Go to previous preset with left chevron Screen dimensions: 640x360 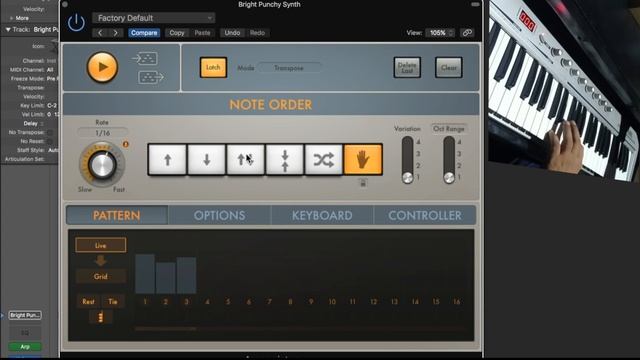coord(100,33)
